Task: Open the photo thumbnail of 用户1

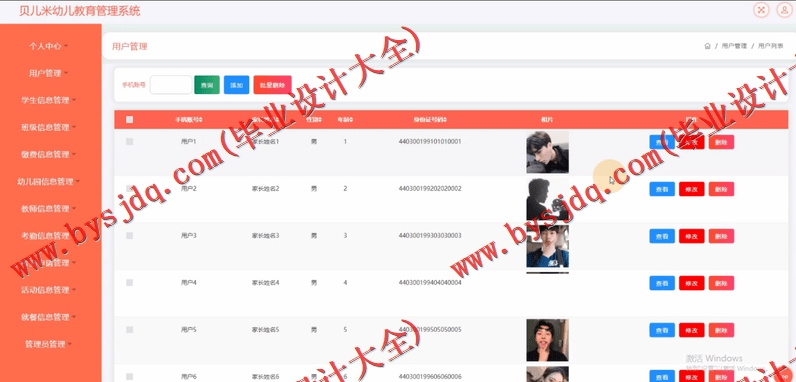Action: coord(547,152)
